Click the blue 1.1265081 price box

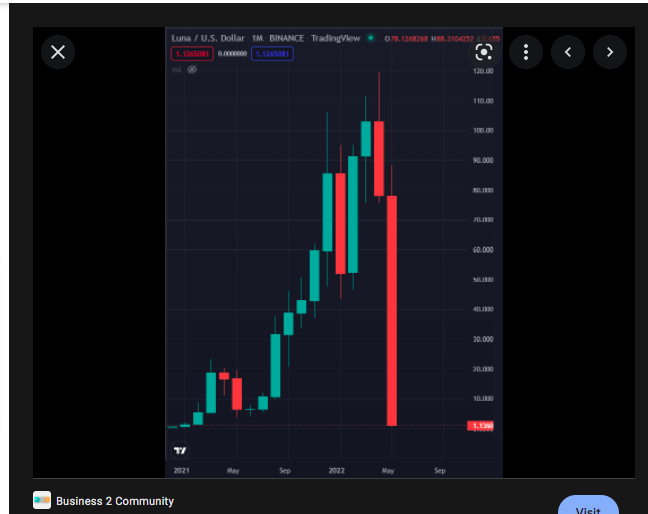(272, 54)
